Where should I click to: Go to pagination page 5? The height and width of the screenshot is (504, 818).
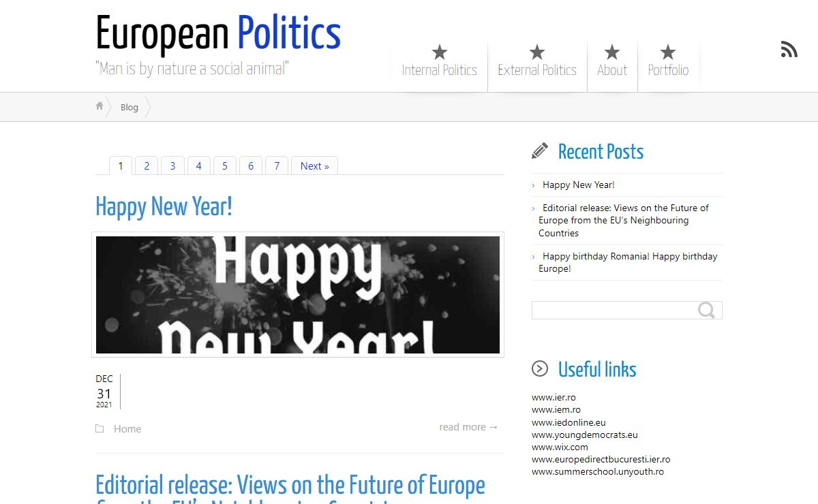224,166
